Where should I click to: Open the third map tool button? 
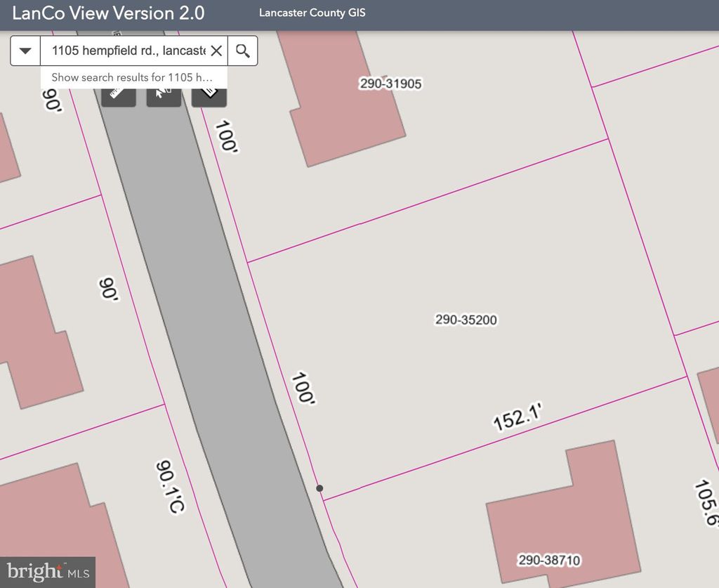click(209, 94)
